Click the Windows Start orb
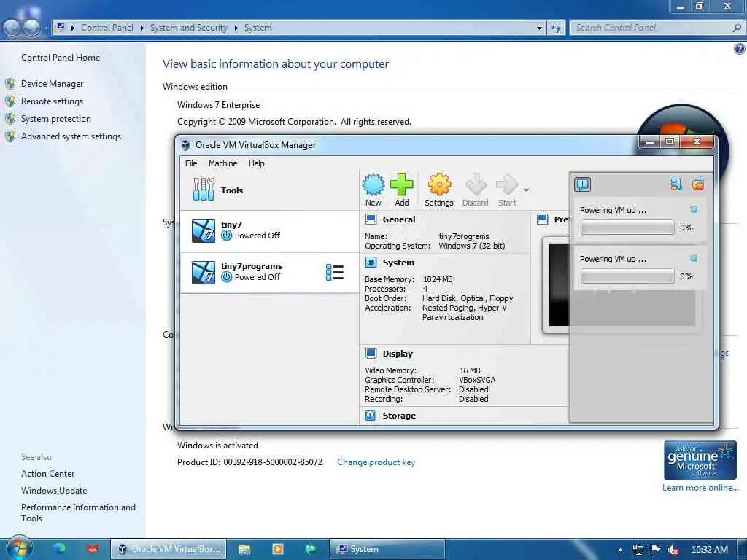 coord(19,548)
